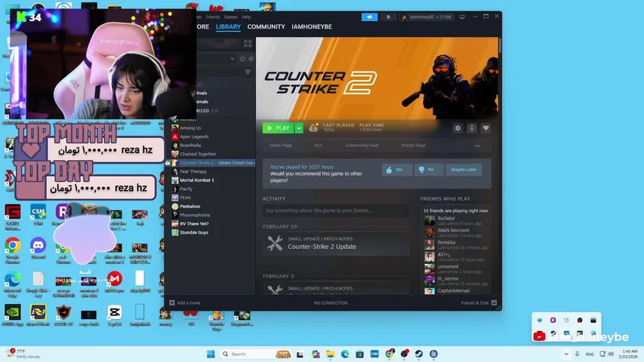This screenshot has height=362, width=644.
Task: Launch Counter-Strike 2 with the green Play button
Action: [x=278, y=128]
